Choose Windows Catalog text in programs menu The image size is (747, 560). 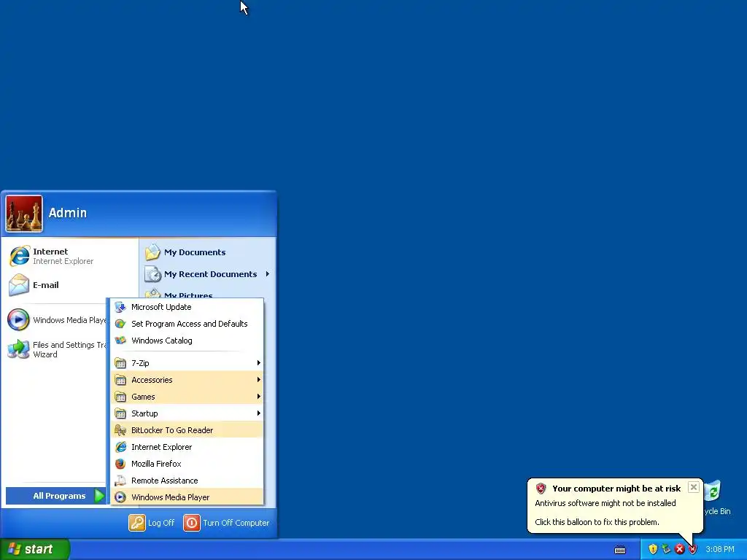tap(162, 341)
